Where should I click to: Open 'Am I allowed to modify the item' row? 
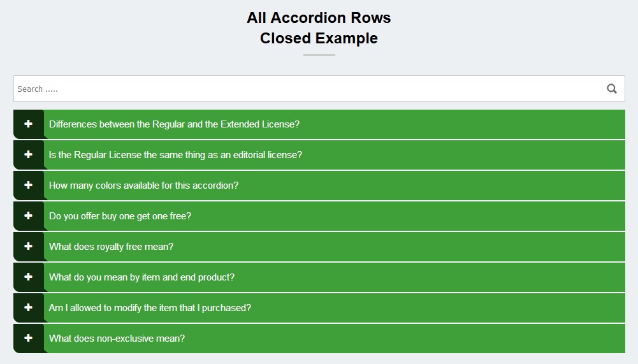(x=150, y=308)
